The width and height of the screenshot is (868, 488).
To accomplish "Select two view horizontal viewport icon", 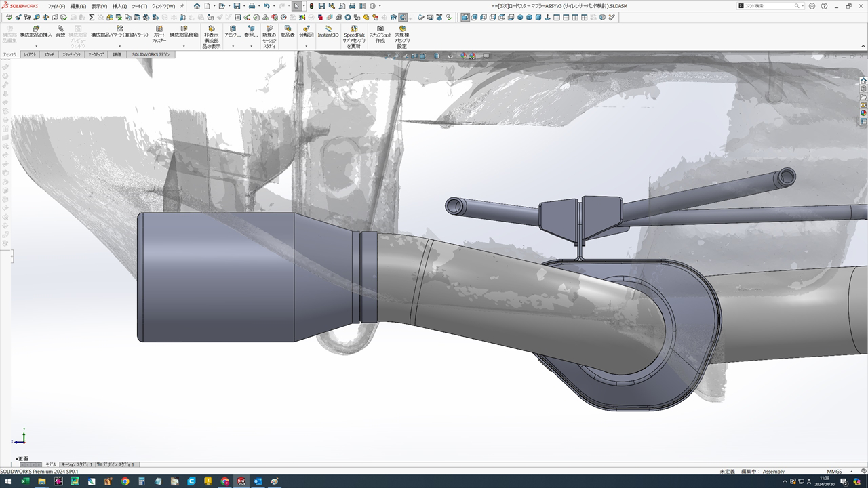I will [x=566, y=18].
